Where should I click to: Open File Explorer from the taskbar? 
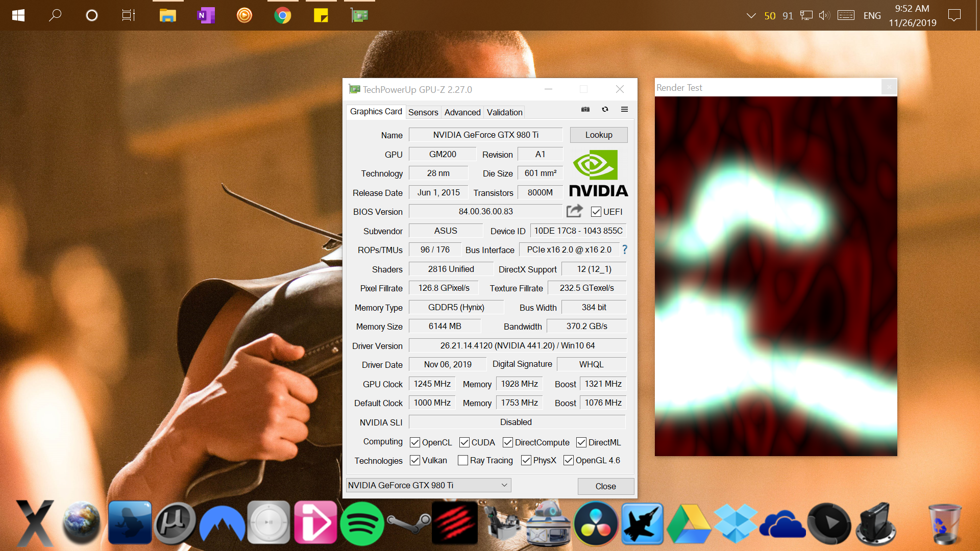[x=167, y=15]
